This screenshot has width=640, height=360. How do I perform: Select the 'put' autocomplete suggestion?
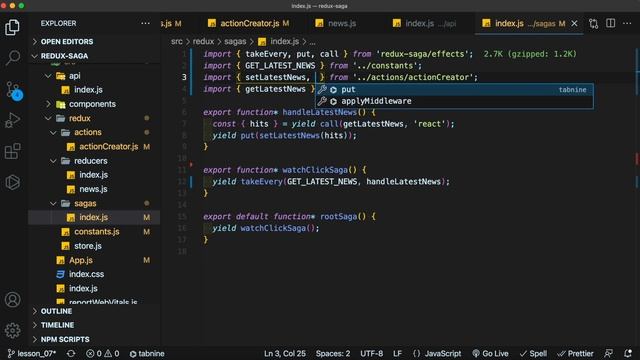coord(454,90)
